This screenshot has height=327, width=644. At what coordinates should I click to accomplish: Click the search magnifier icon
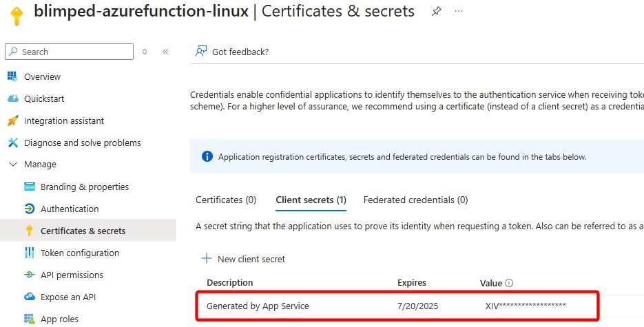pyautogui.click(x=14, y=52)
